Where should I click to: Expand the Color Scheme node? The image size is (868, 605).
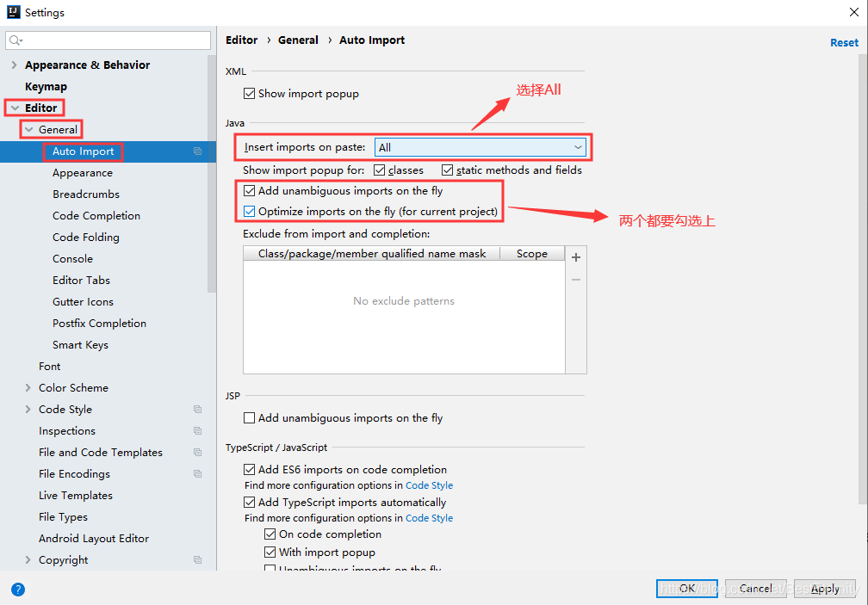point(28,387)
